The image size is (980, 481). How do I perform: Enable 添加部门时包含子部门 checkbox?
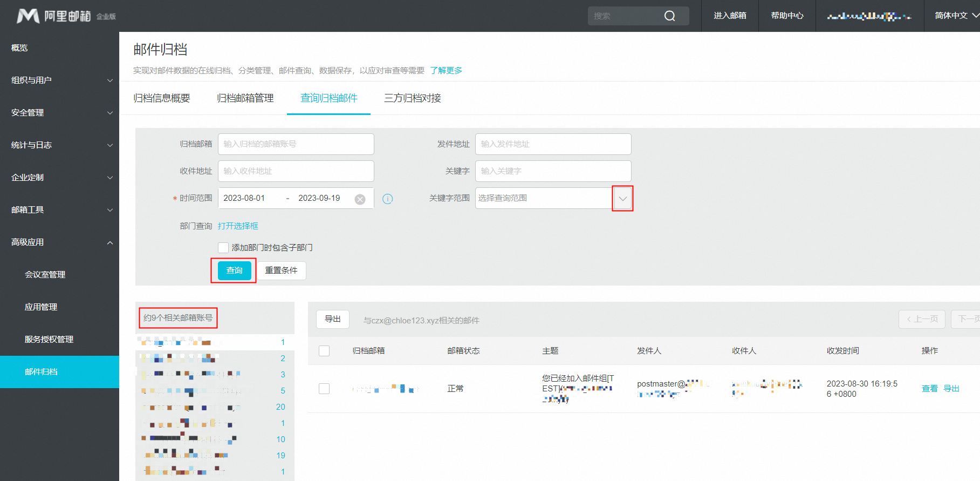223,248
